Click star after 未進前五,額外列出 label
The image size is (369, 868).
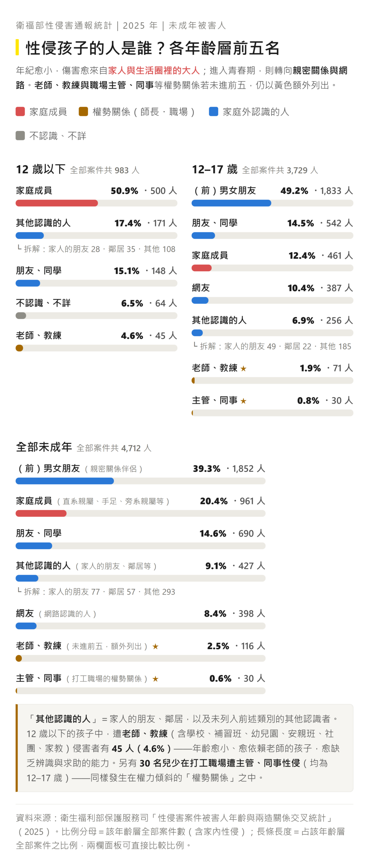pyautogui.click(x=155, y=646)
